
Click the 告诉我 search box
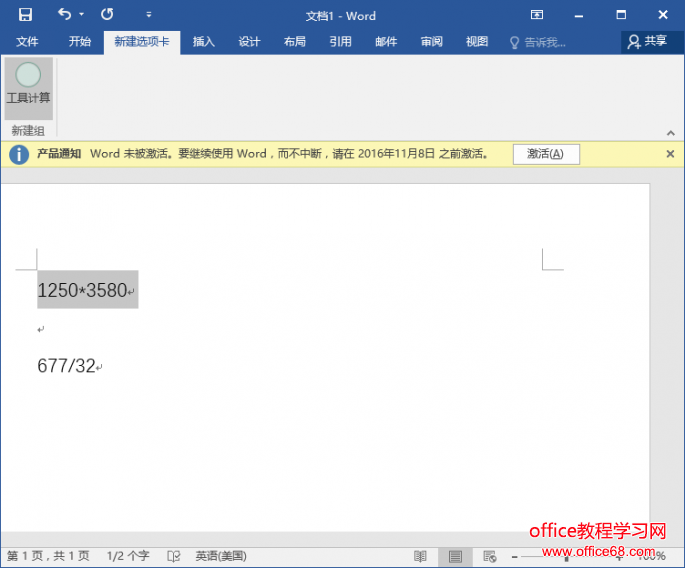coord(538,42)
